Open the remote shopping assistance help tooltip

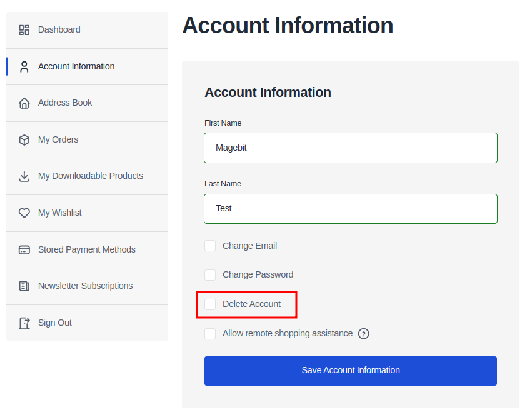pos(364,334)
